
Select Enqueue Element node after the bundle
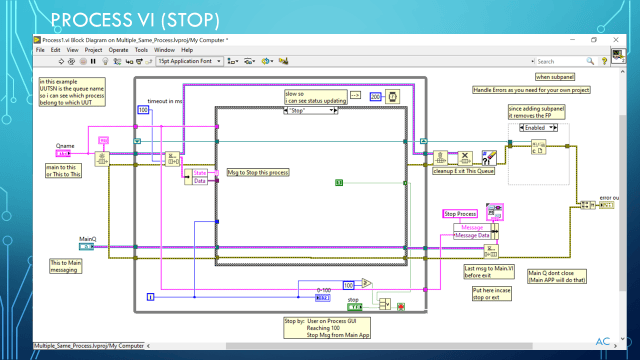click(491, 251)
